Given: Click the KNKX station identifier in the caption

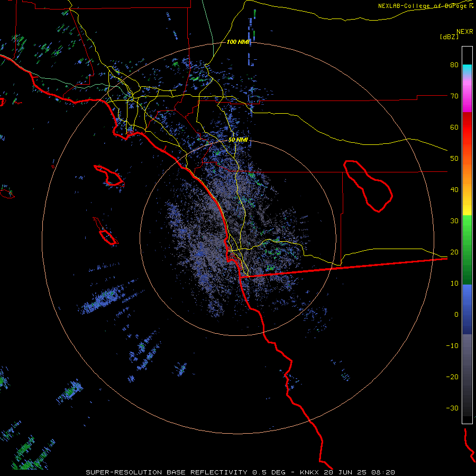Looking at the screenshot, I should pos(309,472).
